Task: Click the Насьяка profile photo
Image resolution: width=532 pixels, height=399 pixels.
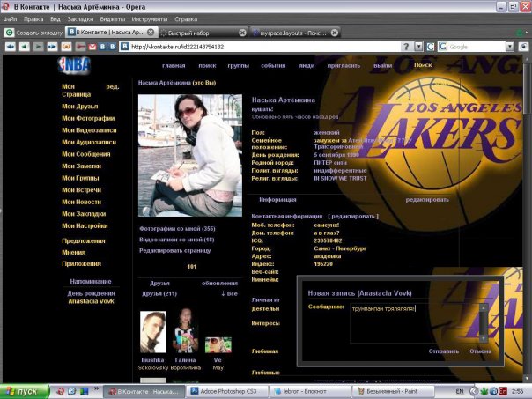Action: (190, 155)
